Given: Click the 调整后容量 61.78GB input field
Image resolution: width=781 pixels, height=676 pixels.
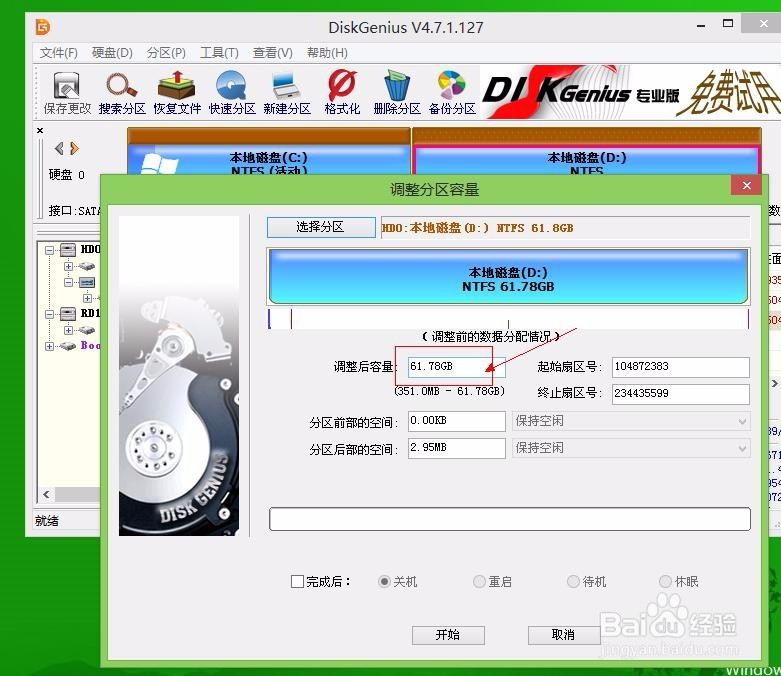Looking at the screenshot, I should (x=456, y=367).
